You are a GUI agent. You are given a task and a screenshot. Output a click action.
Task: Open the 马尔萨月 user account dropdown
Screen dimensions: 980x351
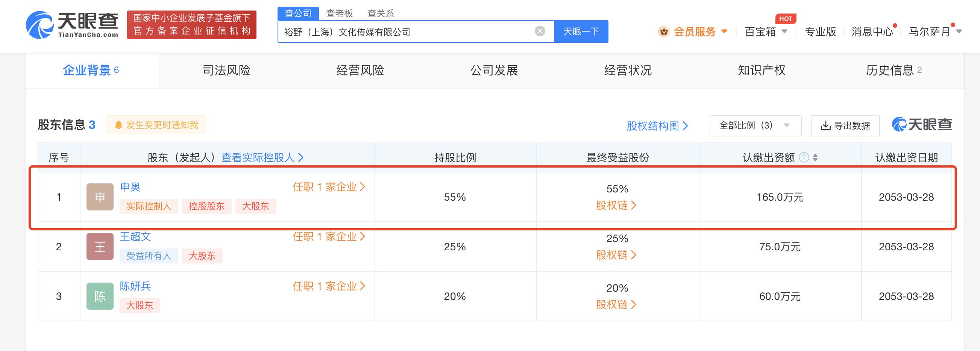point(935,32)
